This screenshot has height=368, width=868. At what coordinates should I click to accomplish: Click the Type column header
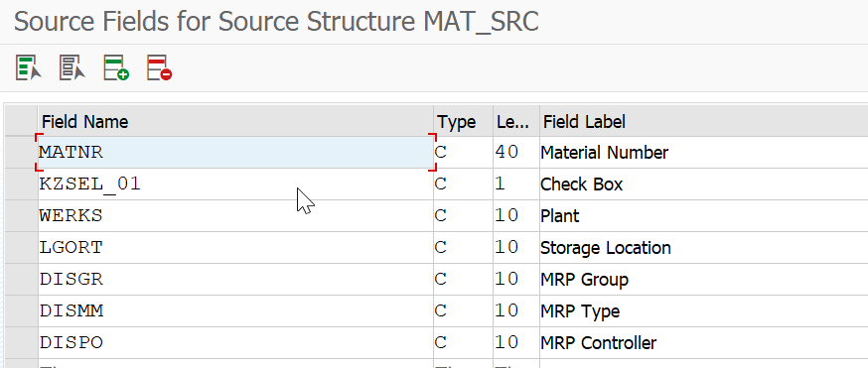464,122
